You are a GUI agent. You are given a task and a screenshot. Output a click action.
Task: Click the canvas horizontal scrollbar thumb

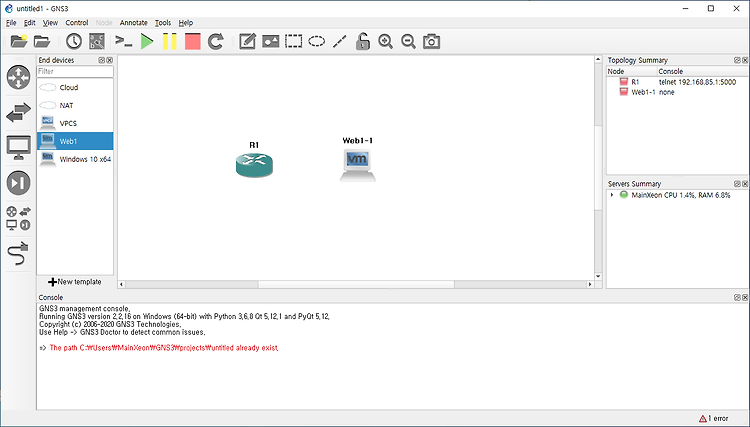356,285
